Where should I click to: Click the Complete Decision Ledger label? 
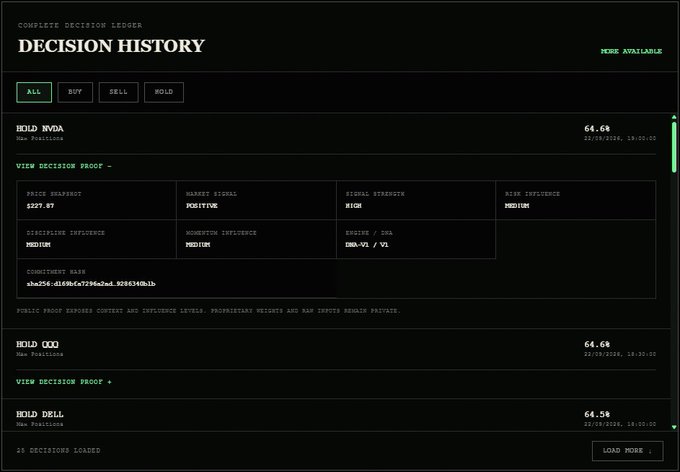coord(80,25)
